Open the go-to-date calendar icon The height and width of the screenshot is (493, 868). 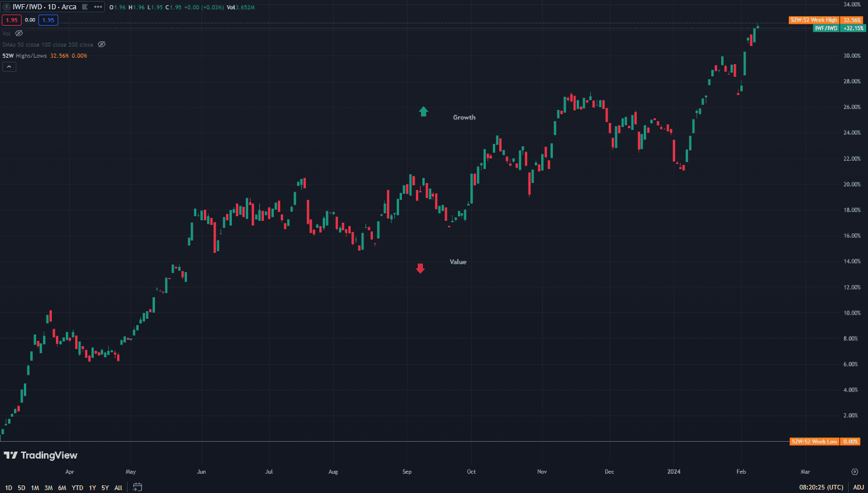tap(137, 487)
